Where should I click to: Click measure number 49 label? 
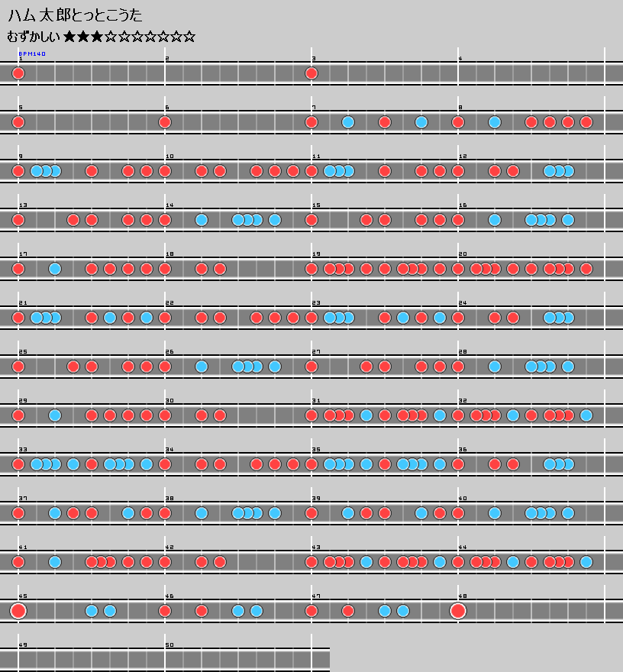pos(23,645)
